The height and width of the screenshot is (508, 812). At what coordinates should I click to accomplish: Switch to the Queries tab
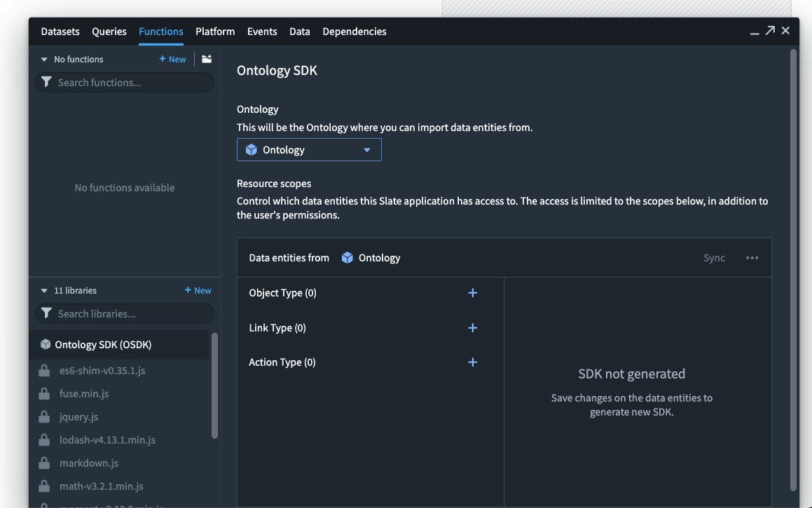pos(109,32)
